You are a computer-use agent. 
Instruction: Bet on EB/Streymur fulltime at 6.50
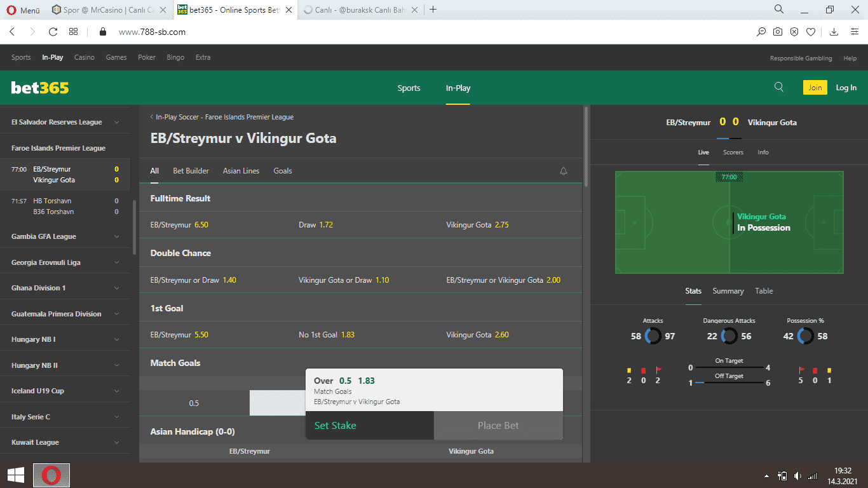pos(213,225)
